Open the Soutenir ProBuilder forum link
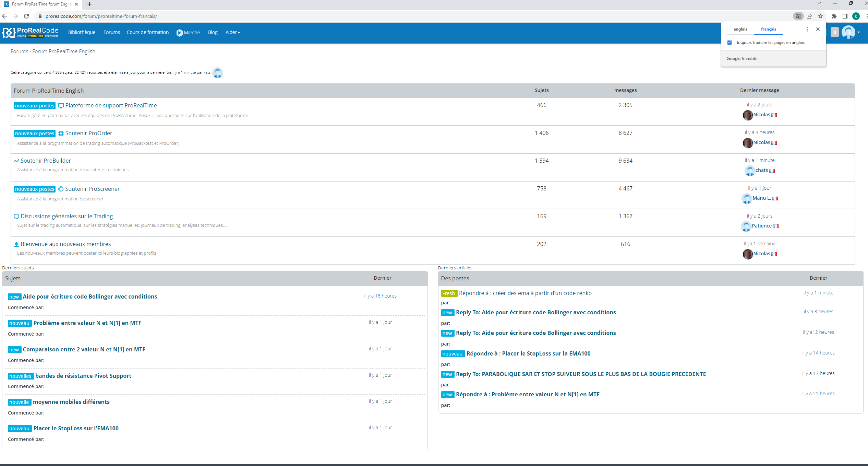The width and height of the screenshot is (868, 466). (46, 161)
